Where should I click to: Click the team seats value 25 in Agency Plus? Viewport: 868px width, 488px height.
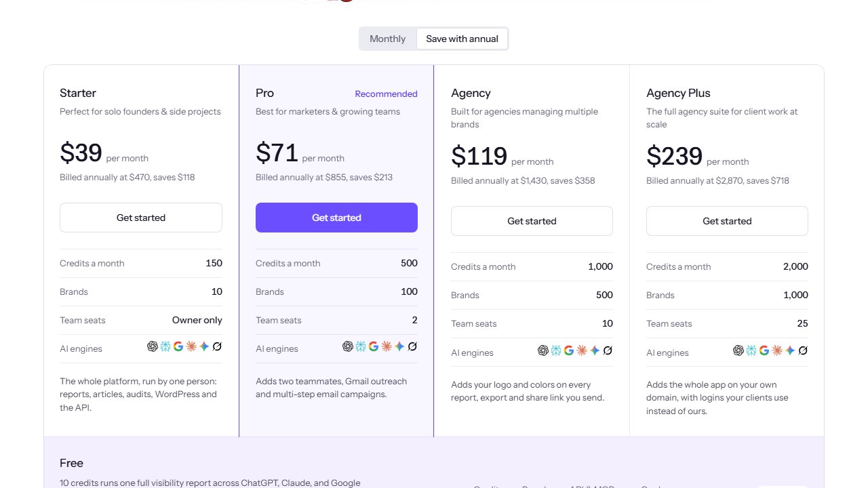click(x=802, y=323)
